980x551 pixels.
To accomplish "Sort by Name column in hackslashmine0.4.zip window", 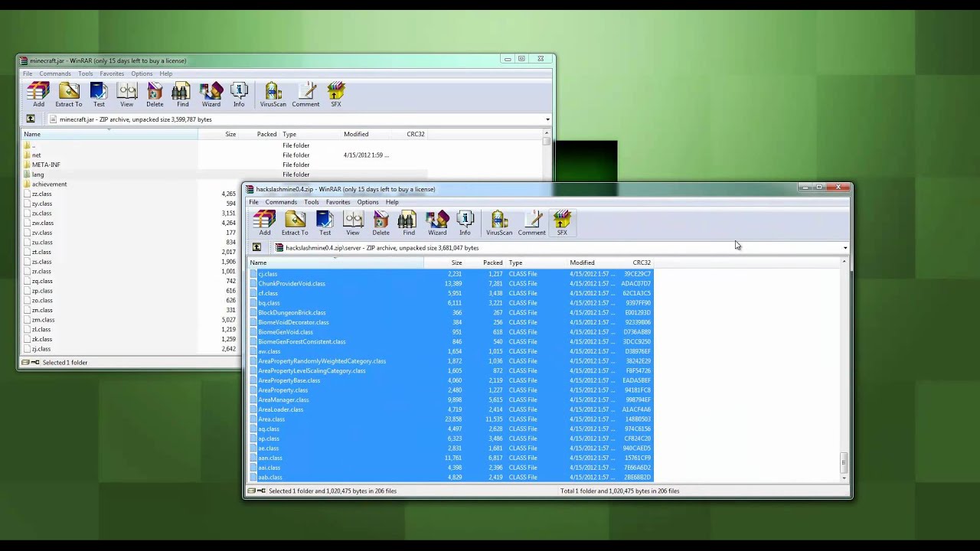I will click(x=336, y=262).
